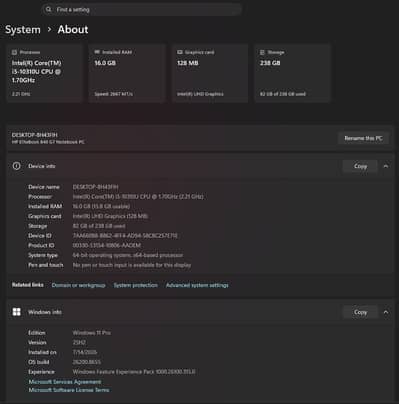399x404 pixels.
Task: Select the '128 MB' graphics value
Action: coord(188,63)
